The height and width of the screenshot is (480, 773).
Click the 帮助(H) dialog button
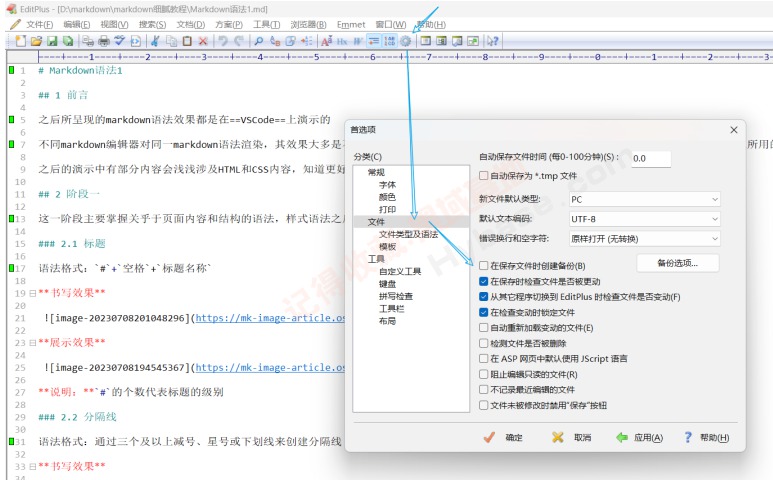706,438
